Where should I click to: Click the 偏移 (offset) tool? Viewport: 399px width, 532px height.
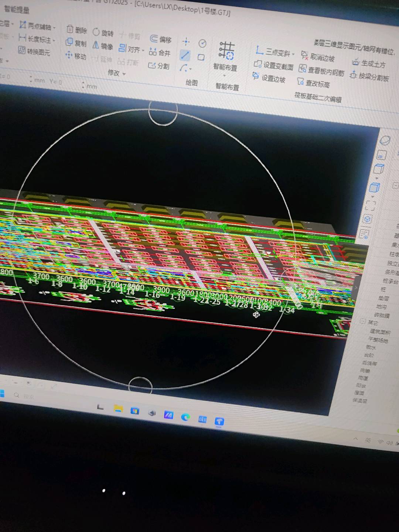(161, 40)
